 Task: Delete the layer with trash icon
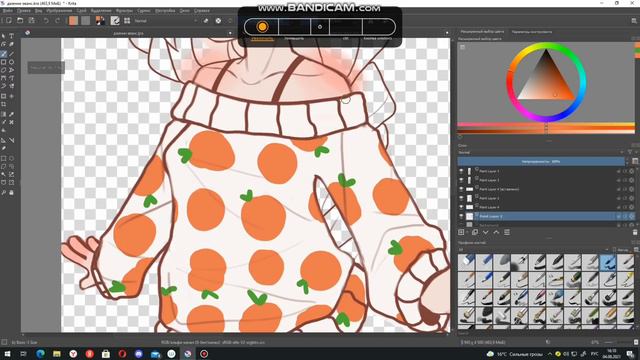tap(635, 232)
